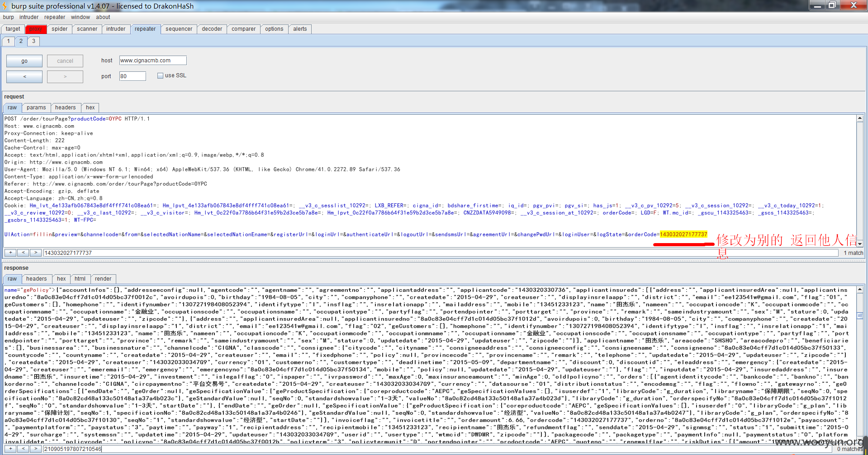Go to previous request in history
This screenshot has height=455, width=868.
[x=24, y=76]
